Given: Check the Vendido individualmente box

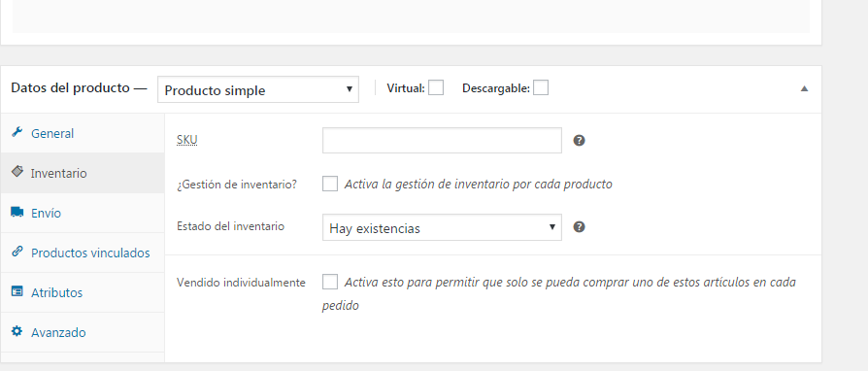Looking at the screenshot, I should pos(330,282).
